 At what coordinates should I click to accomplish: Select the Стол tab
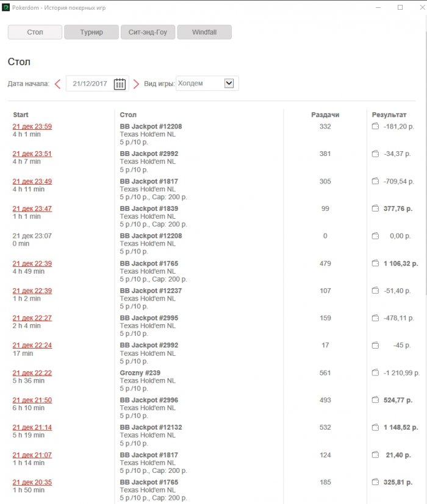tap(35, 32)
